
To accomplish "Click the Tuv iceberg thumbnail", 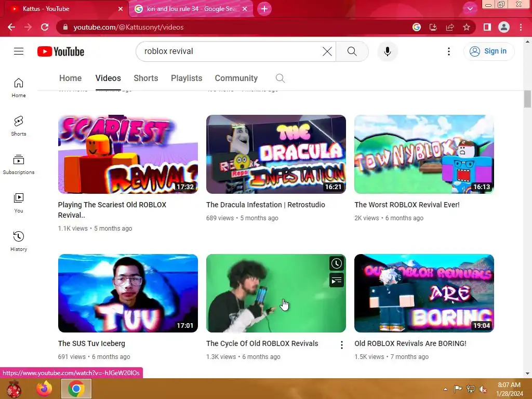I will (x=128, y=294).
